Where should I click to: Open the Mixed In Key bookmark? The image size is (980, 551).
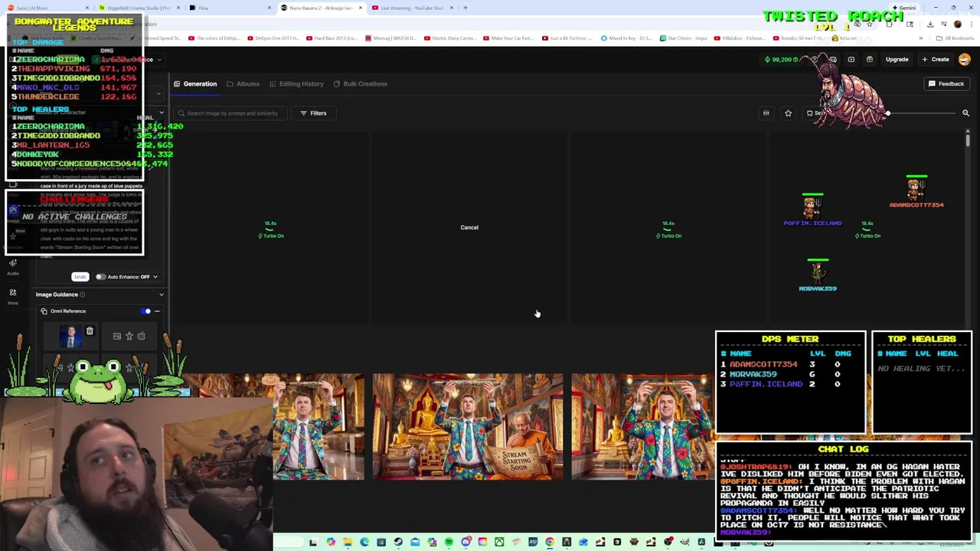point(627,38)
